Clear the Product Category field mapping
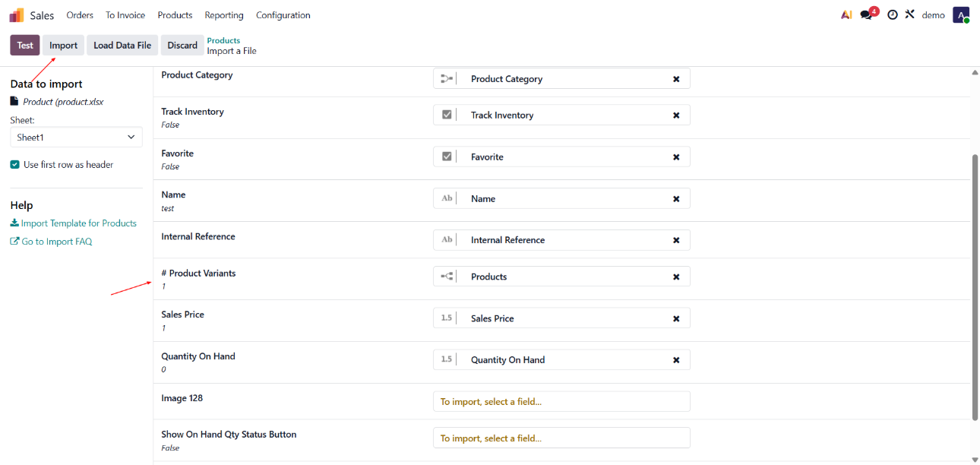The height and width of the screenshot is (465, 980). (676, 79)
